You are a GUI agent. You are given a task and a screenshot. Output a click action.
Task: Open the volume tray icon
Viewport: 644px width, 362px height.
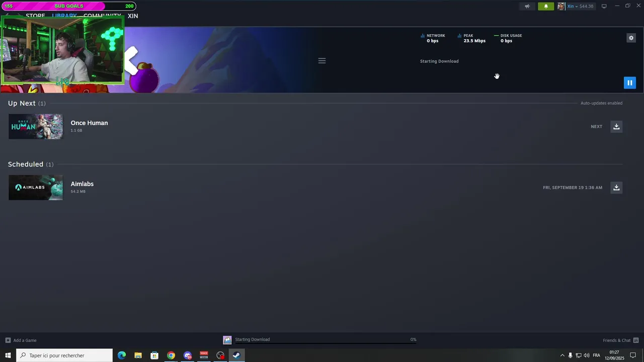coord(587,355)
